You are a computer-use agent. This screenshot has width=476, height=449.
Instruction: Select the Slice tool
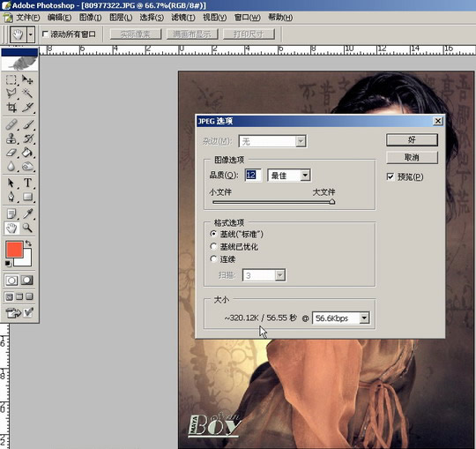pyautogui.click(x=27, y=108)
